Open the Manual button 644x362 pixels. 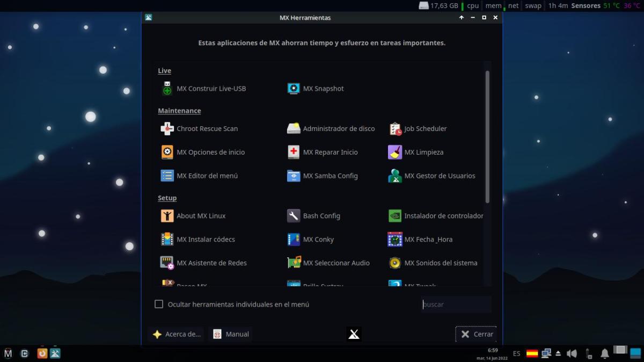pos(231,334)
